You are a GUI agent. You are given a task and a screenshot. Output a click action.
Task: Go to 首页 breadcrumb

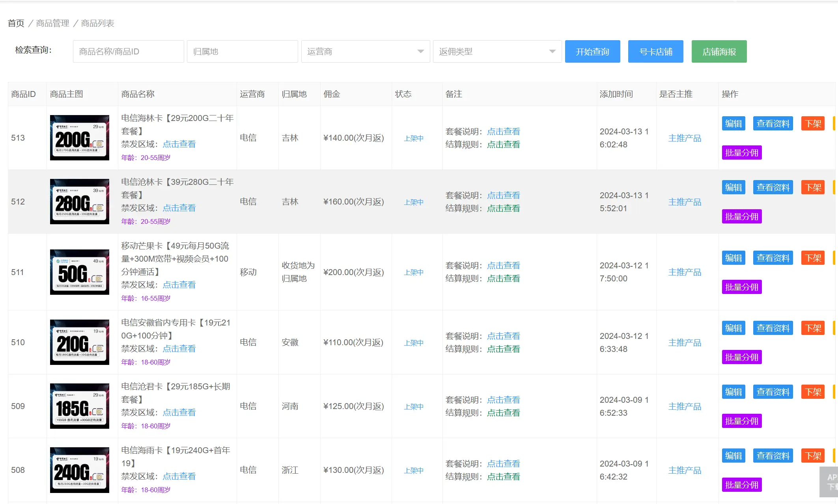[x=16, y=23]
